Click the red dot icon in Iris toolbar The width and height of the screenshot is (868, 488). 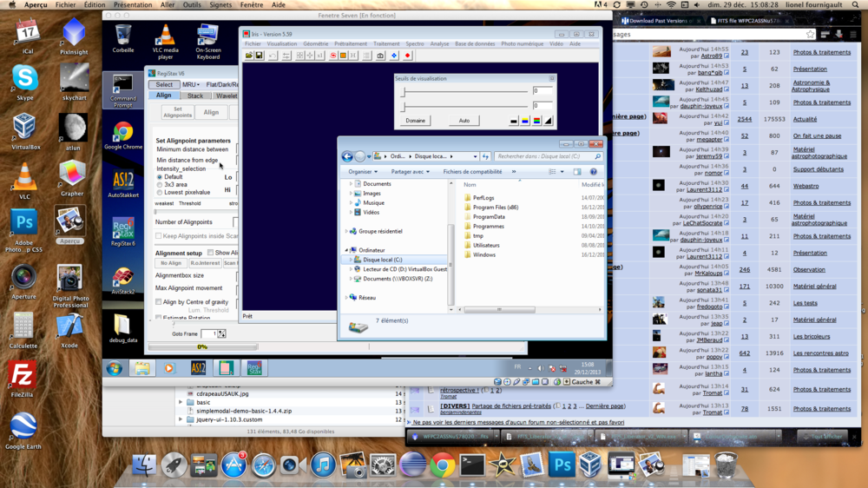408,56
